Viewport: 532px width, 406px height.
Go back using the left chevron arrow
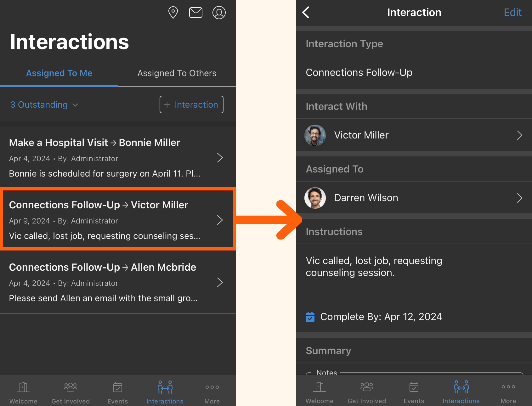(306, 13)
